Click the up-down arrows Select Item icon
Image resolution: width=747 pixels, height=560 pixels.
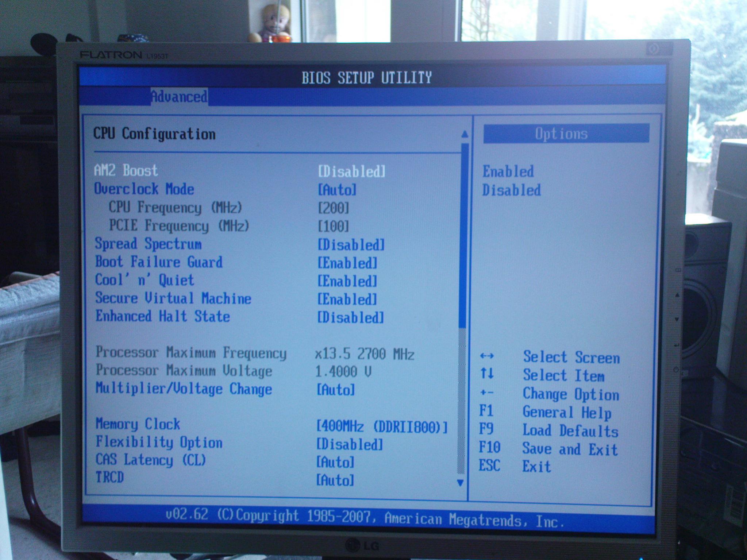pos(487,374)
